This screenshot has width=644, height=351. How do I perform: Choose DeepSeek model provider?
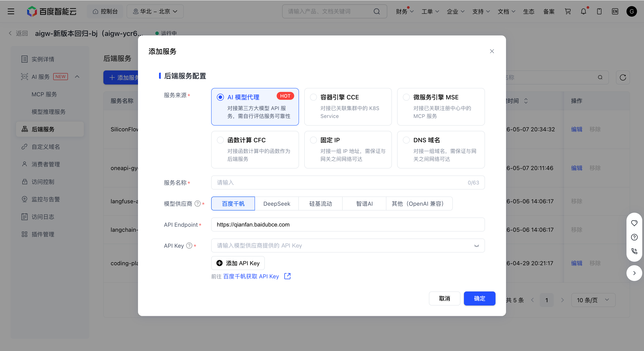[x=277, y=204]
